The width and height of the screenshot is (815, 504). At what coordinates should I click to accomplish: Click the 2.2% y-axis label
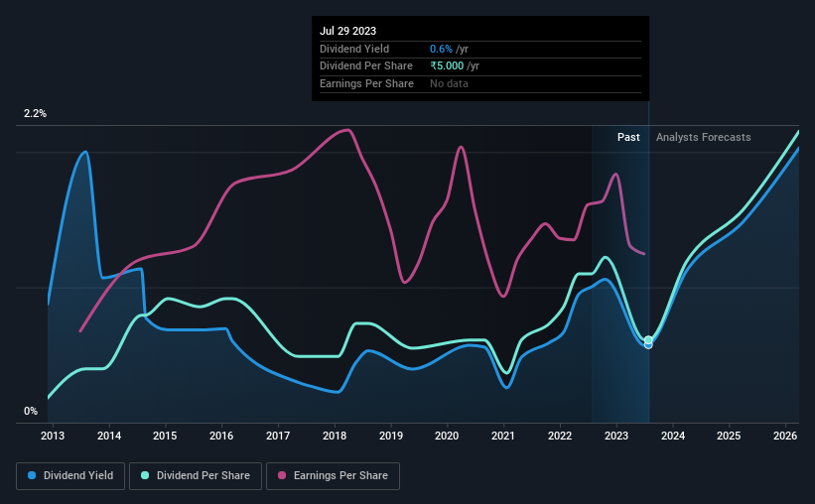click(x=35, y=114)
